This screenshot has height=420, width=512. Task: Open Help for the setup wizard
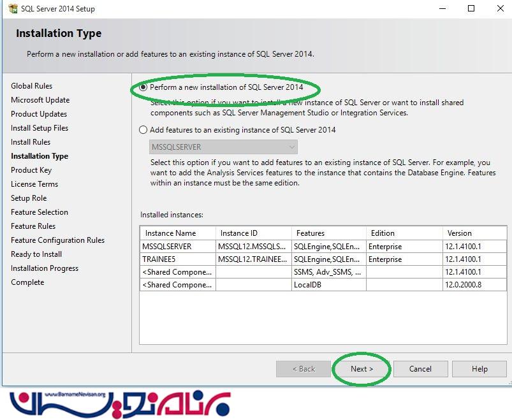[x=479, y=369]
